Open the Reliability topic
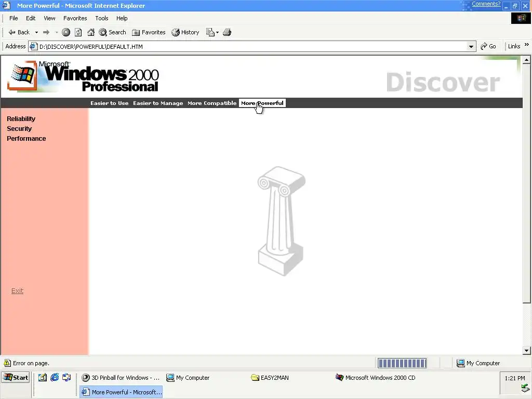The image size is (532, 399). [x=21, y=119]
